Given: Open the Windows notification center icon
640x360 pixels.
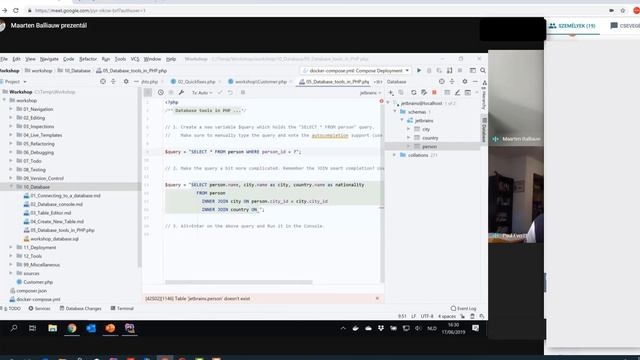Looking at the screenshot, I should [476, 328].
